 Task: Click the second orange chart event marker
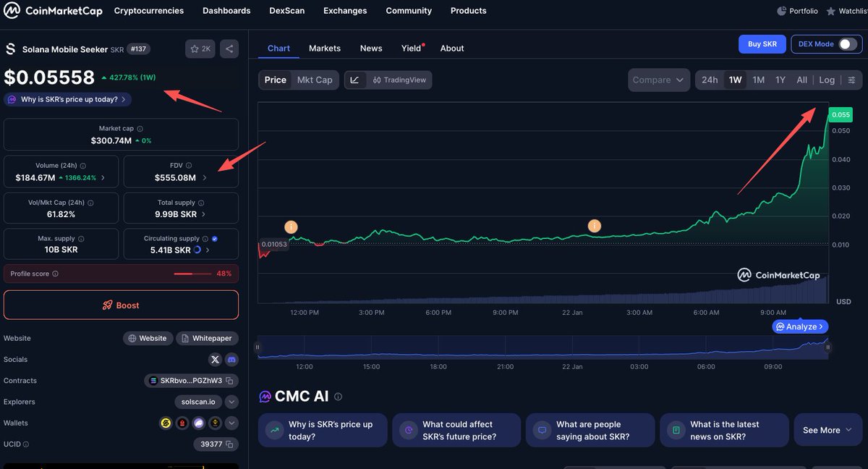[x=594, y=225]
